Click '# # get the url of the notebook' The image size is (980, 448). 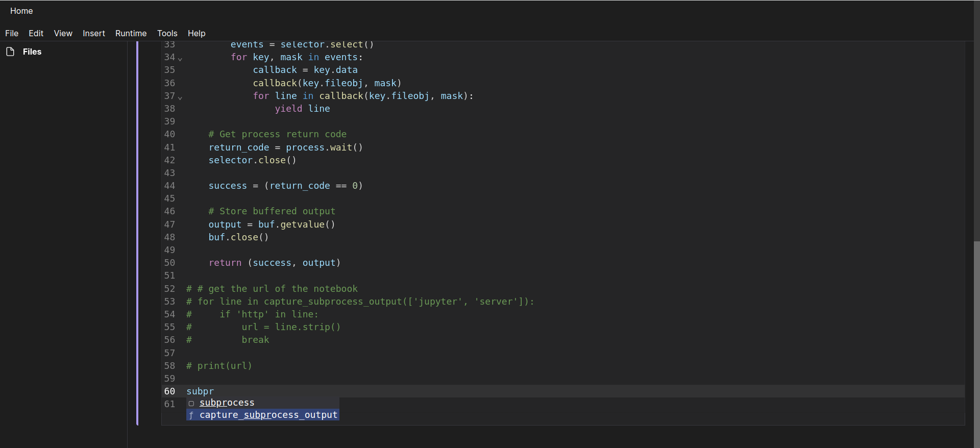[272, 289]
